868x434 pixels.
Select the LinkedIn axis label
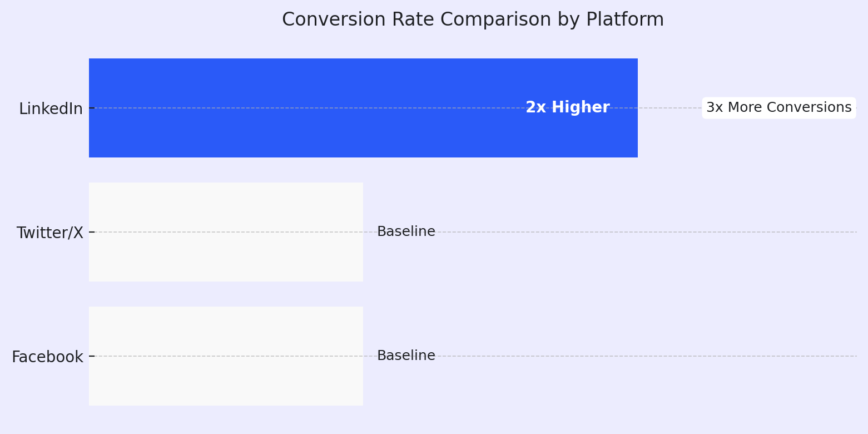click(51, 108)
